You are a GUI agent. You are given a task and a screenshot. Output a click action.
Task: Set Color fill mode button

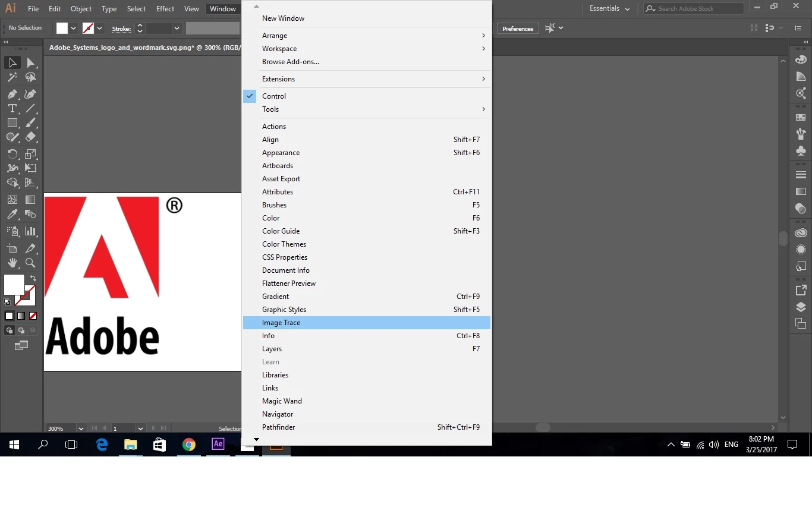click(x=10, y=316)
